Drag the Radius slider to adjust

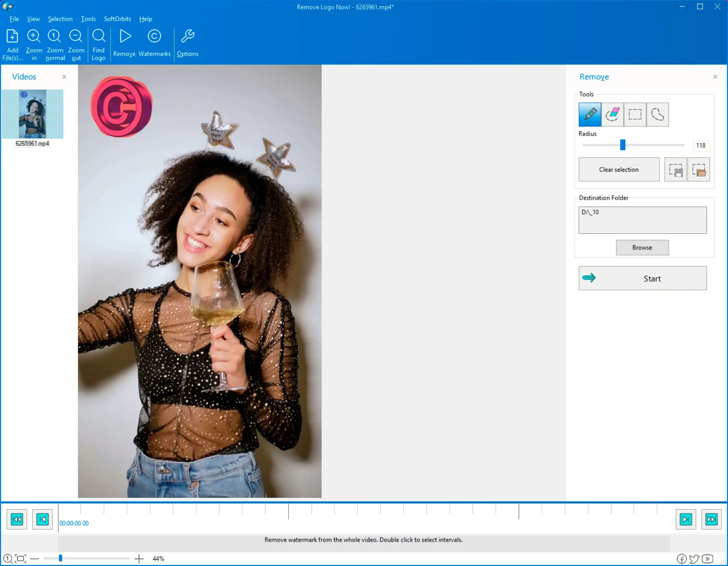(622, 145)
